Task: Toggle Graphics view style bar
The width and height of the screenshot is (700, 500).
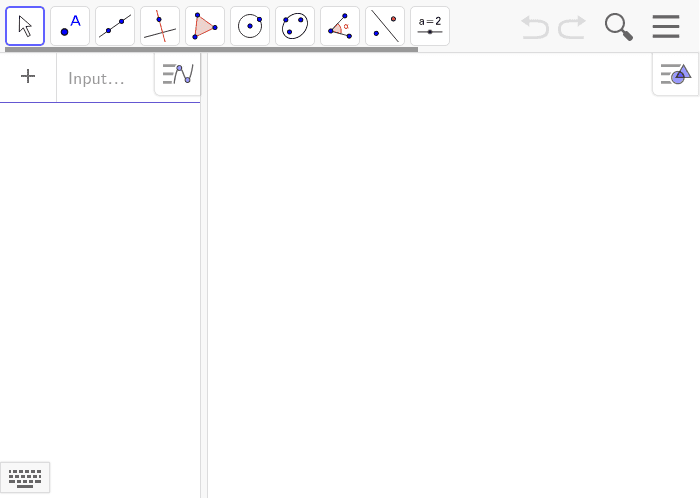Action: click(675, 74)
